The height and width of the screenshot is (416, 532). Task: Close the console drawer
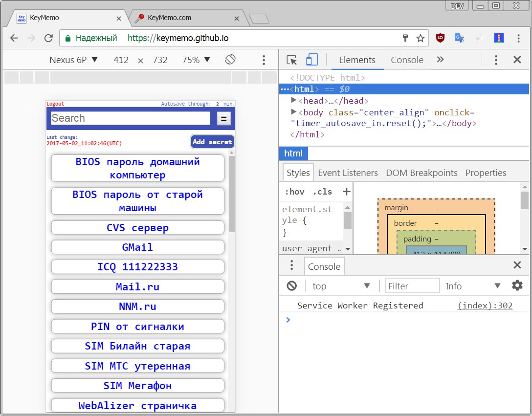(x=517, y=264)
